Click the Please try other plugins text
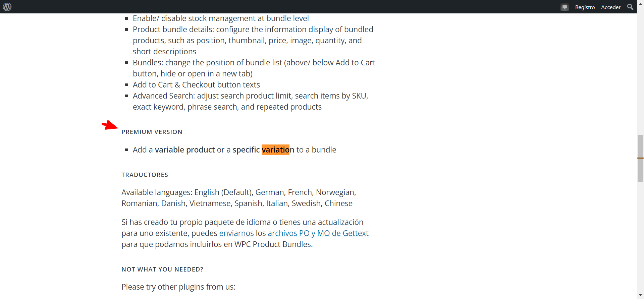The image size is (644, 299). coord(178,287)
